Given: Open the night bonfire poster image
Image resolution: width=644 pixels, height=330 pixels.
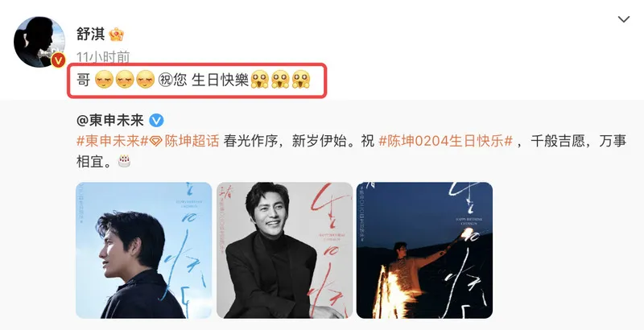Looking at the screenshot, I should pyautogui.click(x=424, y=250).
